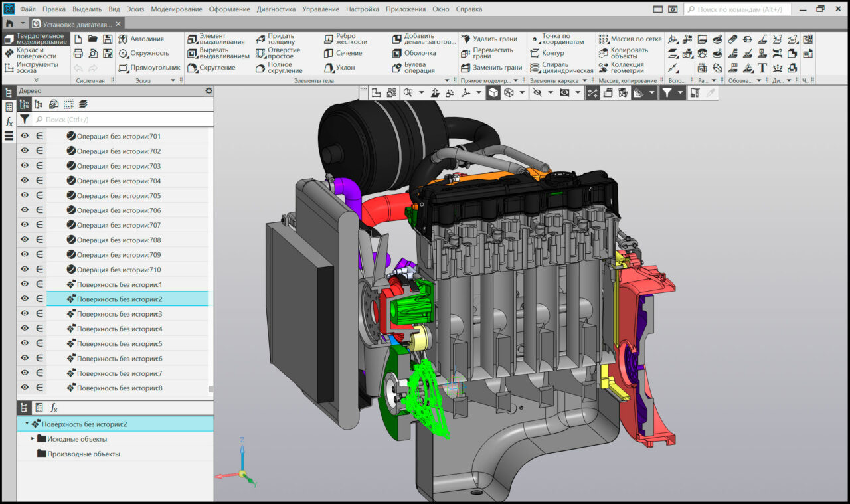Collapse the Поверхность без истории:2 node
850x504 pixels.
coord(27,424)
